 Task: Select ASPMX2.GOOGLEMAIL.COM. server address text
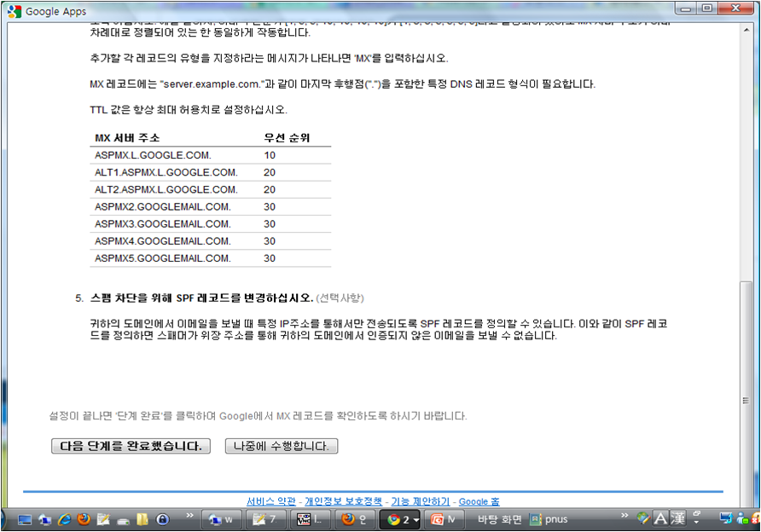point(163,206)
